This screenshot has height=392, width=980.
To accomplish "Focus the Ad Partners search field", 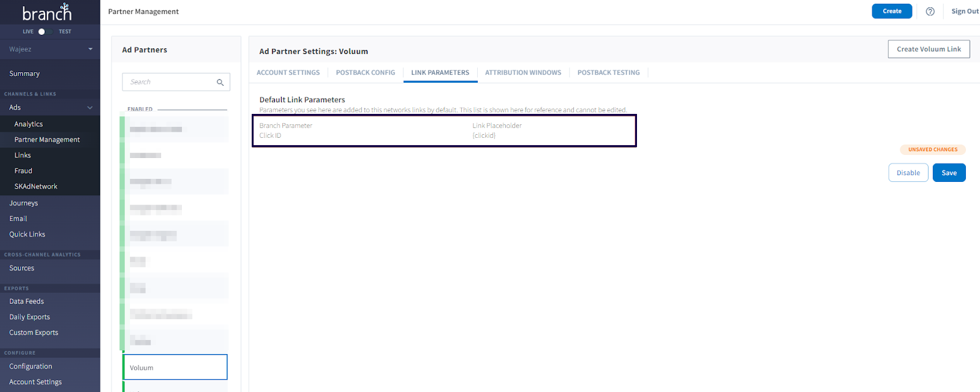I will [170, 82].
